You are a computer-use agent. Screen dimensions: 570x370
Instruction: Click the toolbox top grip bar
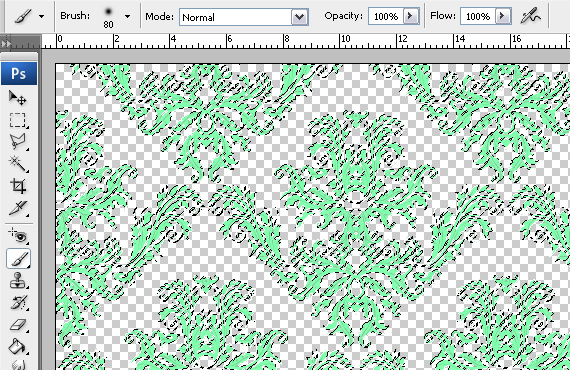[x=19, y=56]
